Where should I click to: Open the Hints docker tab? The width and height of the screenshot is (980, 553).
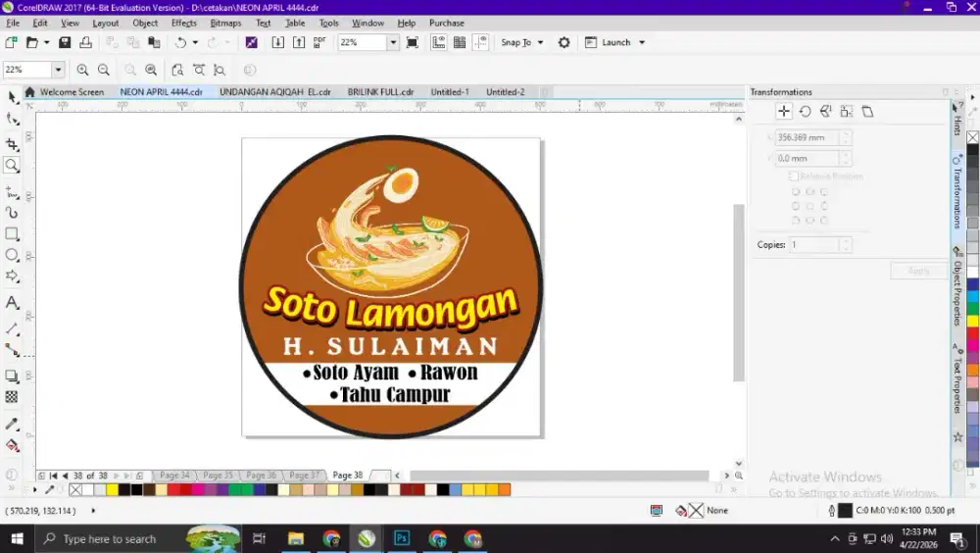956,119
